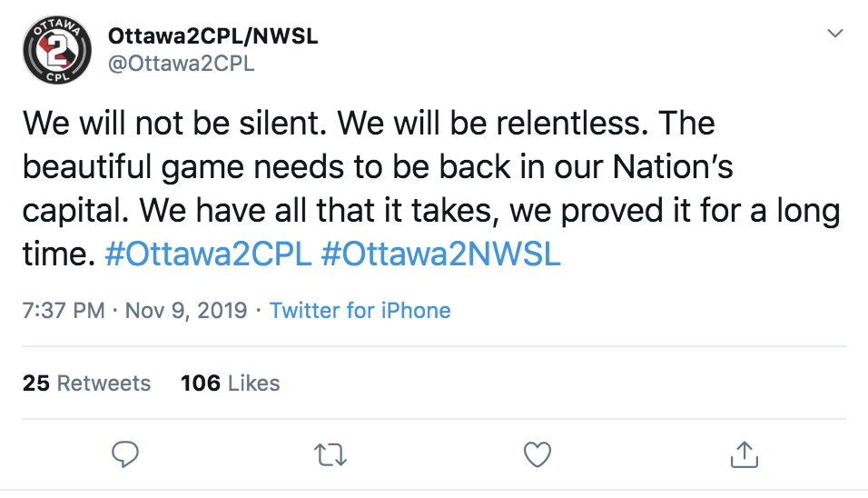Select the Nov 9, 2019 date
868x498 pixels.
point(186,310)
